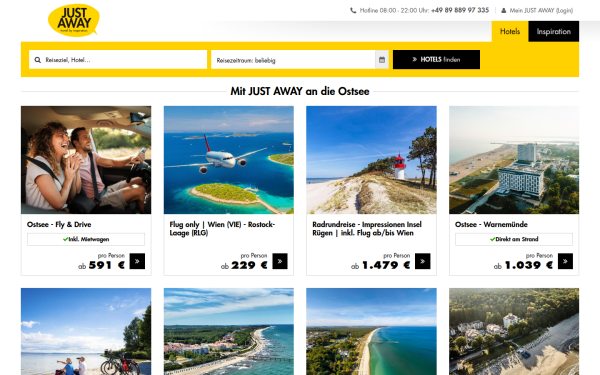The width and height of the screenshot is (600, 375).
Task: Click airplane over islands thumbnail
Action: (x=229, y=160)
